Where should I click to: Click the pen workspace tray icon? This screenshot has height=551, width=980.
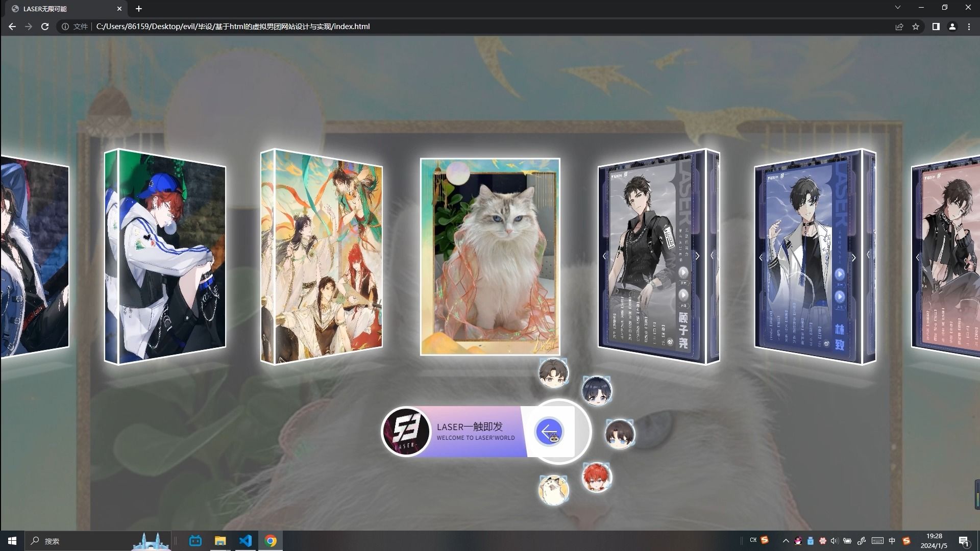click(x=862, y=541)
